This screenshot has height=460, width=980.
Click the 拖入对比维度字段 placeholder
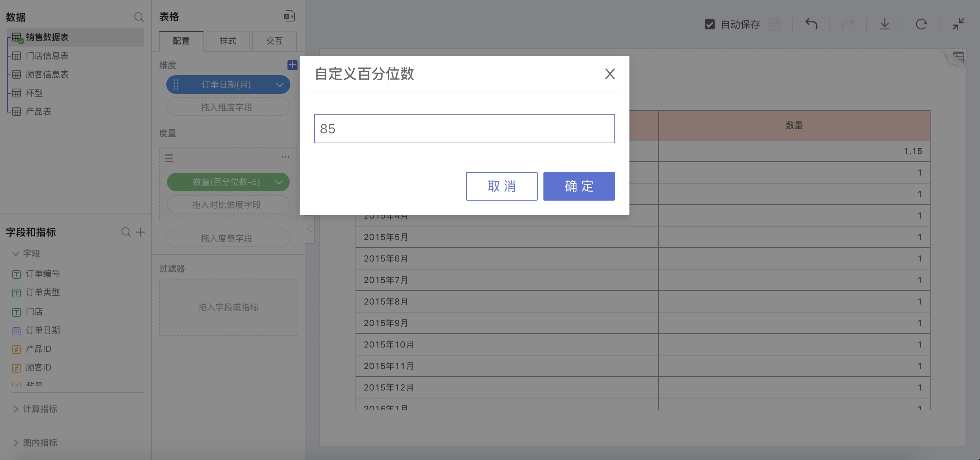(228, 205)
